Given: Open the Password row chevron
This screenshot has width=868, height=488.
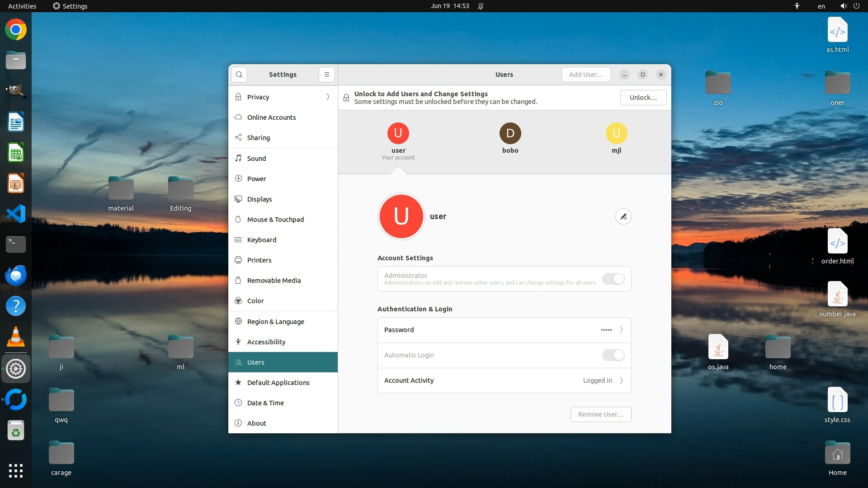Looking at the screenshot, I should (621, 330).
